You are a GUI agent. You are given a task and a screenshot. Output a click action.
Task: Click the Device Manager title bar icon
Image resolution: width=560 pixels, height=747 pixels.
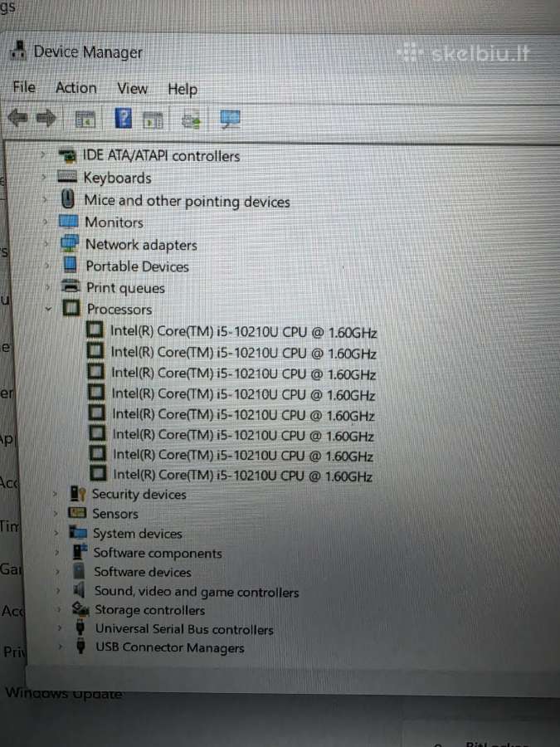click(x=18, y=50)
